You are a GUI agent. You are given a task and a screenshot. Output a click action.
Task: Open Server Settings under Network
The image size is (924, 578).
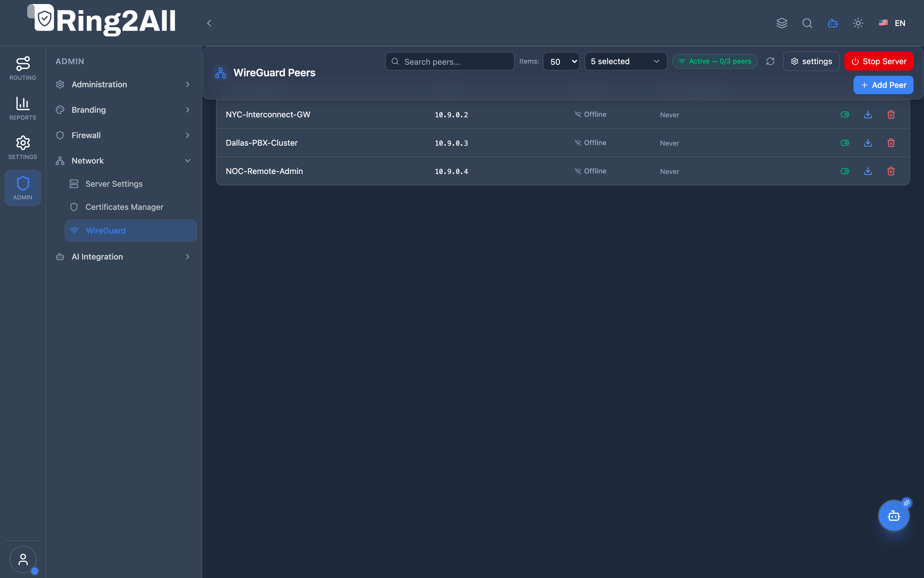coord(131,184)
